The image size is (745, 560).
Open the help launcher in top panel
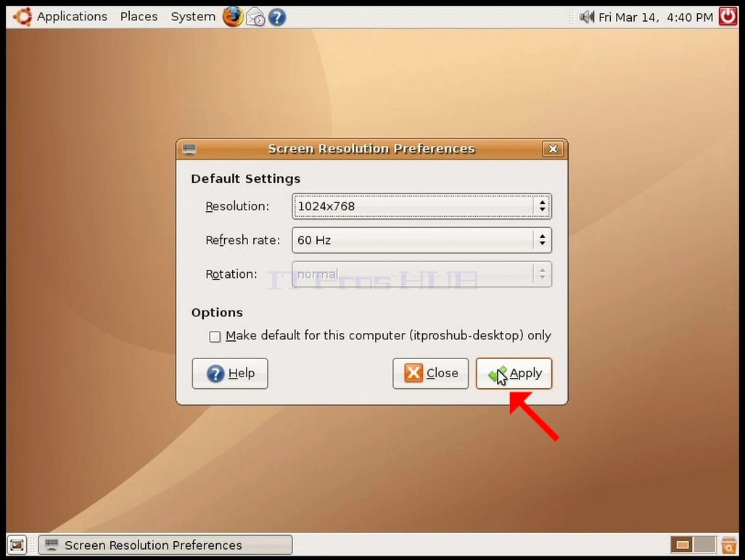point(277,17)
